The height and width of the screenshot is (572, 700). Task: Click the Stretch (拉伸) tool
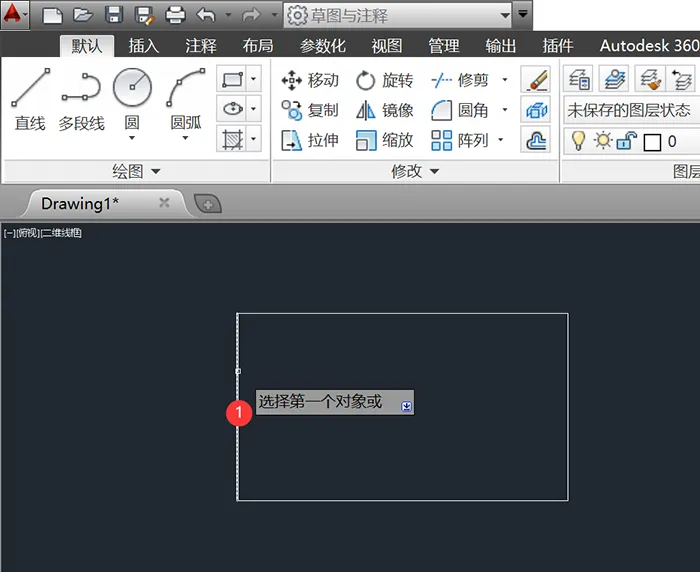pos(310,140)
